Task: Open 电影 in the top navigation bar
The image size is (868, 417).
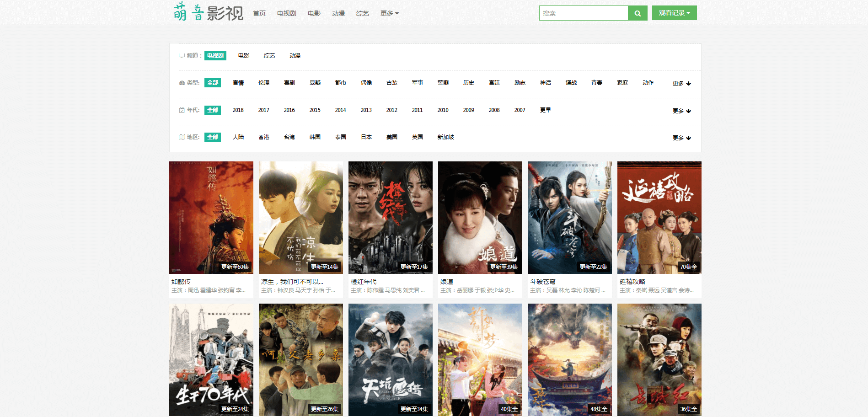Action: pos(314,13)
